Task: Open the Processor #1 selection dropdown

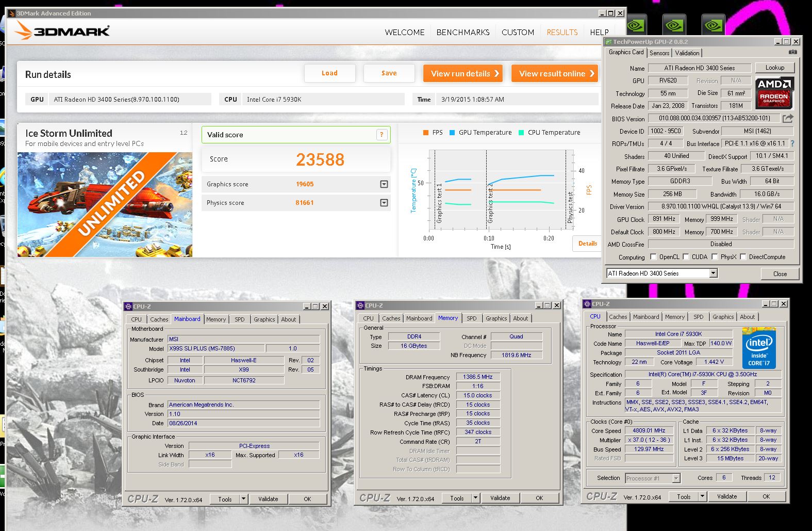Action: [676, 478]
